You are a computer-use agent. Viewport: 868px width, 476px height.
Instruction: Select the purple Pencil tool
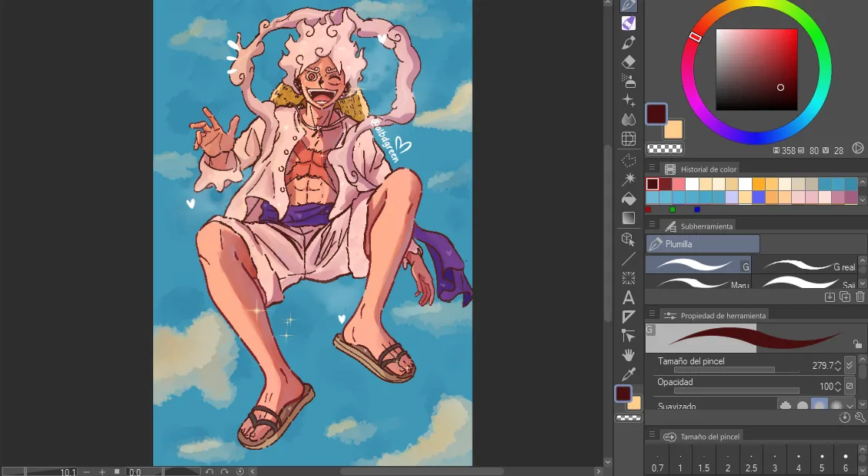pyautogui.click(x=629, y=23)
